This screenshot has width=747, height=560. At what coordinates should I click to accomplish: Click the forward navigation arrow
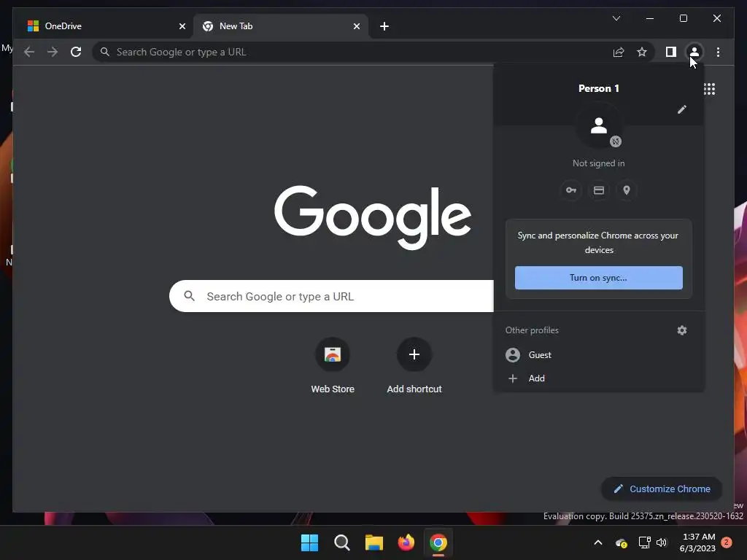53,52
